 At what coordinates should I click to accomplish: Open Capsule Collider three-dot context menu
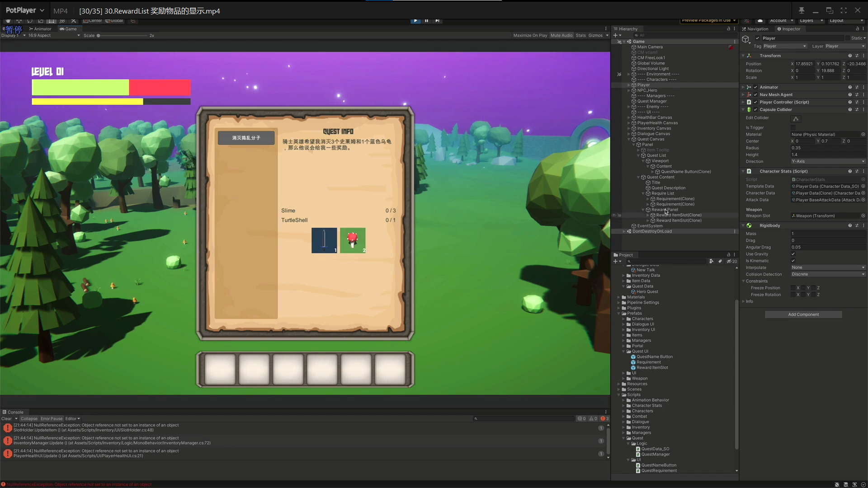click(x=863, y=110)
